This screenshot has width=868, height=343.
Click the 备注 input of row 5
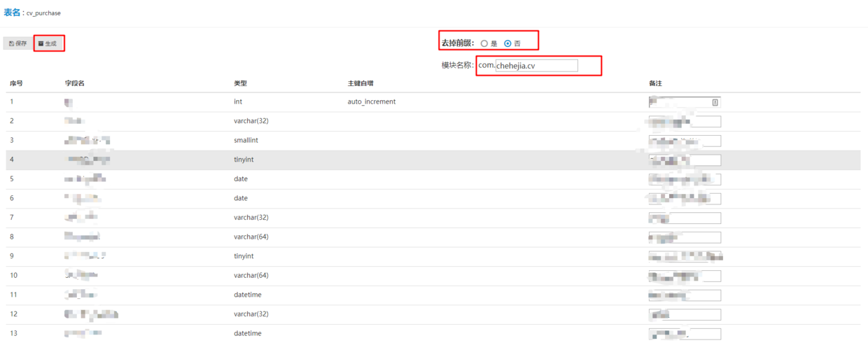pos(685,179)
